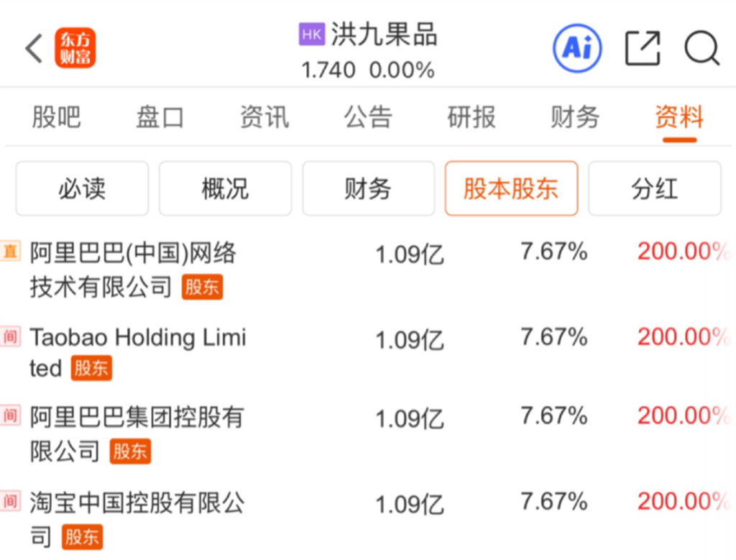Tap the 间 marker beside 淘宝中国控股
This screenshot has width=736, height=560.
point(10,500)
